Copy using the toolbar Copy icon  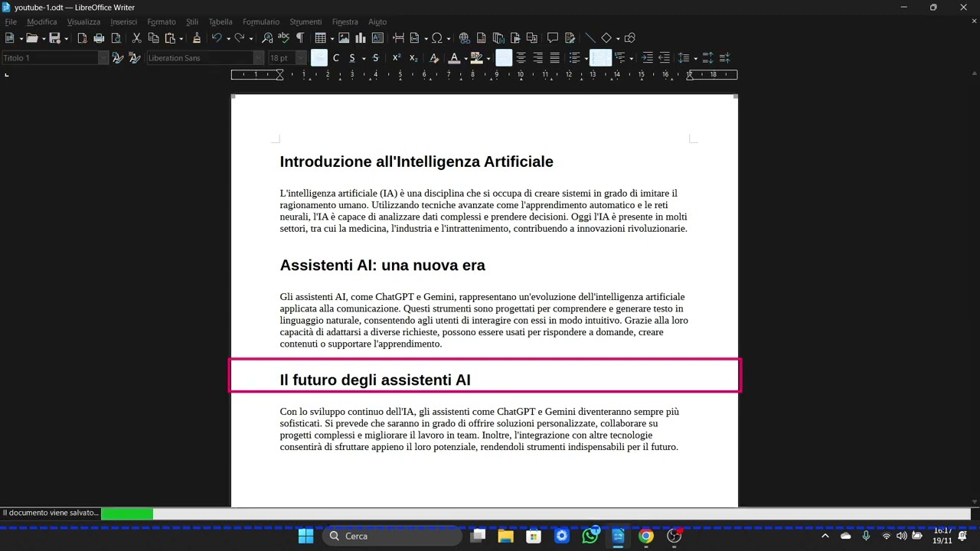(153, 37)
